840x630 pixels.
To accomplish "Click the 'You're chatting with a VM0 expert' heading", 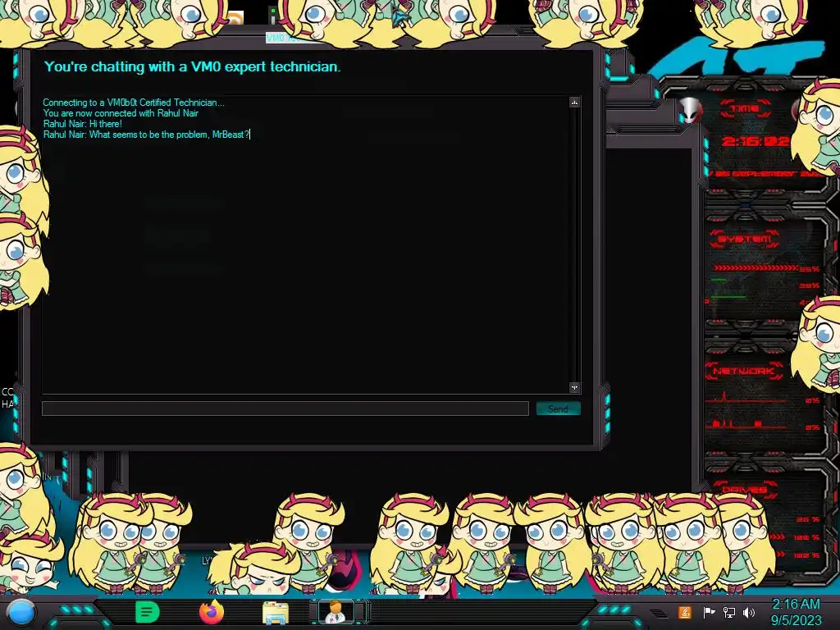I will tap(192, 66).
